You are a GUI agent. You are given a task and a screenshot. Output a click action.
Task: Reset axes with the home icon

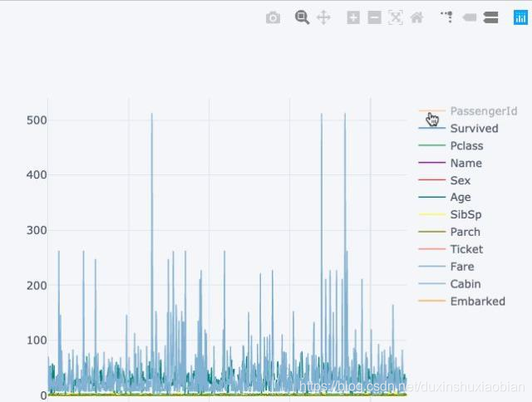click(417, 17)
